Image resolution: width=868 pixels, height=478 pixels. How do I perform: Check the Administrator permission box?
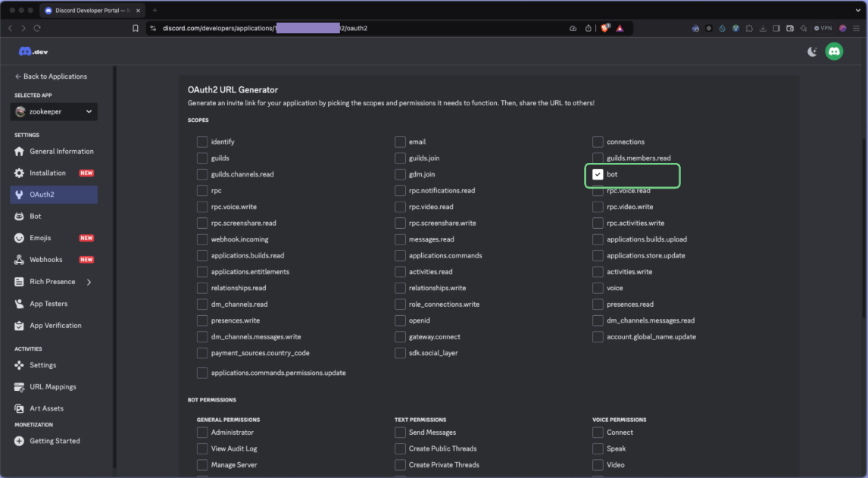[202, 433]
